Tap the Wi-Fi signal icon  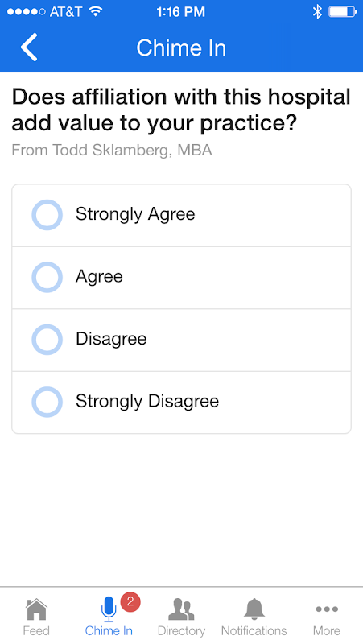point(95,11)
